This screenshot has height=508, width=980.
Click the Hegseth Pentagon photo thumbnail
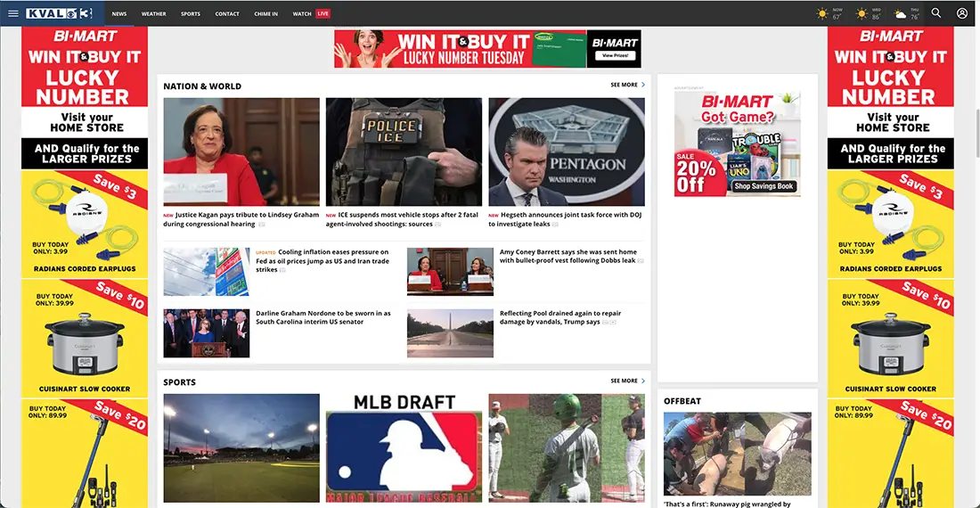tap(567, 152)
